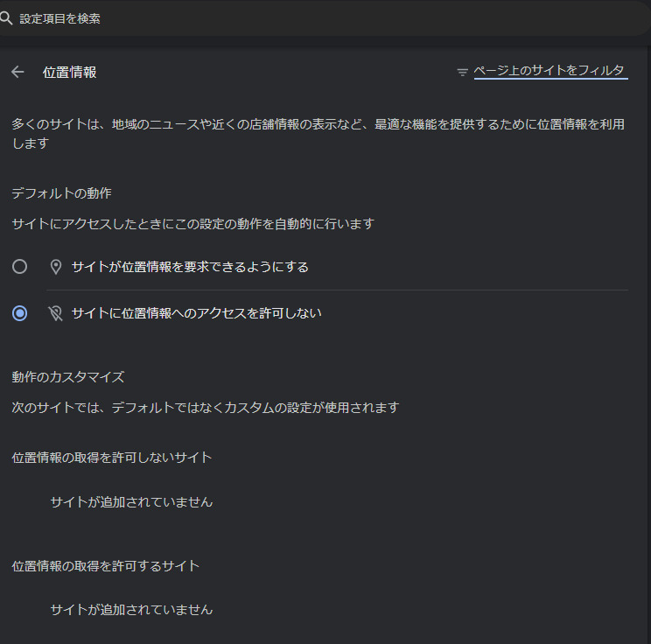Click the サイトにアクセスしたとき description text
The height and width of the screenshot is (644, 651).
pyautogui.click(x=192, y=224)
